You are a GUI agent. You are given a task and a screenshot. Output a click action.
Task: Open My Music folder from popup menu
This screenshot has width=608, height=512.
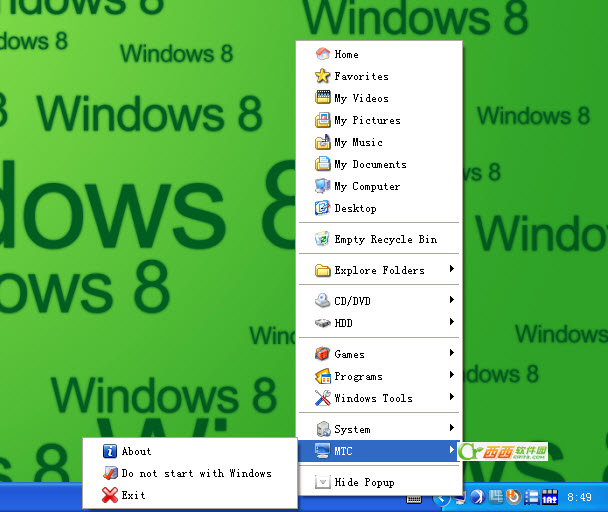coord(379,142)
